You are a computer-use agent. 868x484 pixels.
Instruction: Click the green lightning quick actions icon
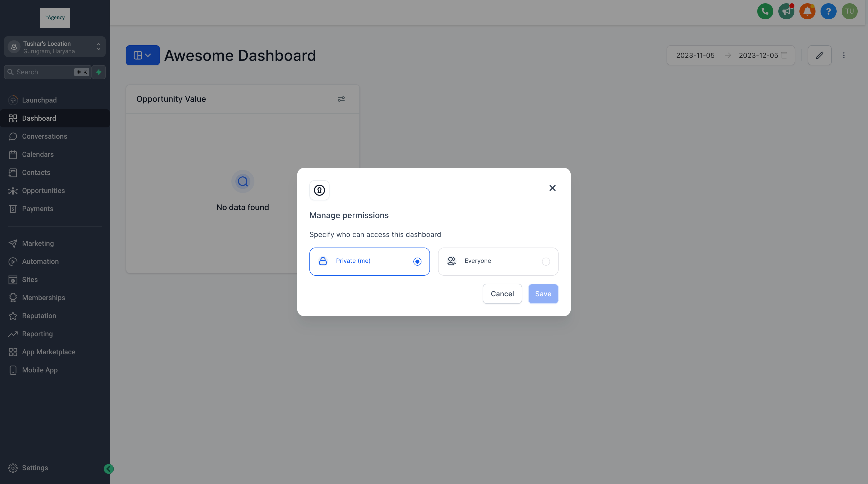(x=99, y=72)
